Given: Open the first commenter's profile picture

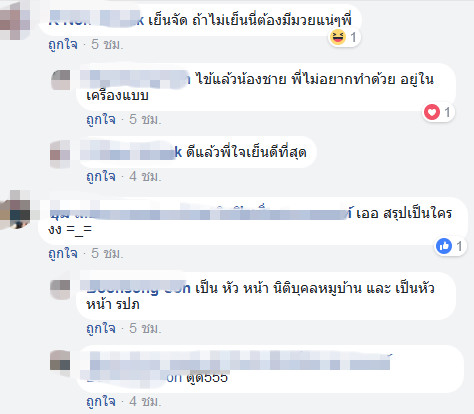Looking at the screenshot, I should tap(15, 20).
